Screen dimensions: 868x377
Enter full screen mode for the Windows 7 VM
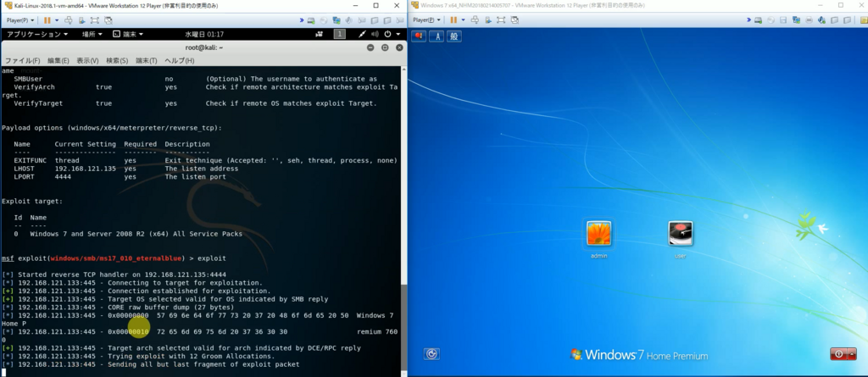(x=501, y=20)
